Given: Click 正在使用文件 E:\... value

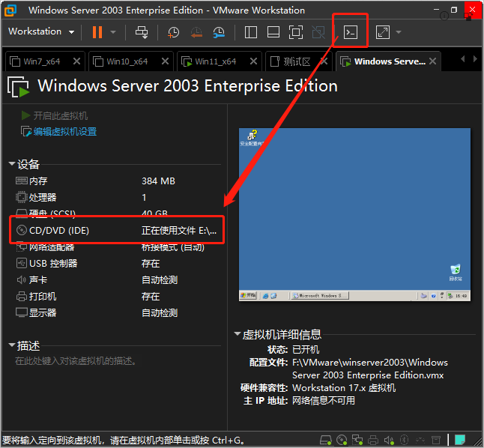Looking at the screenshot, I should 179,230.
